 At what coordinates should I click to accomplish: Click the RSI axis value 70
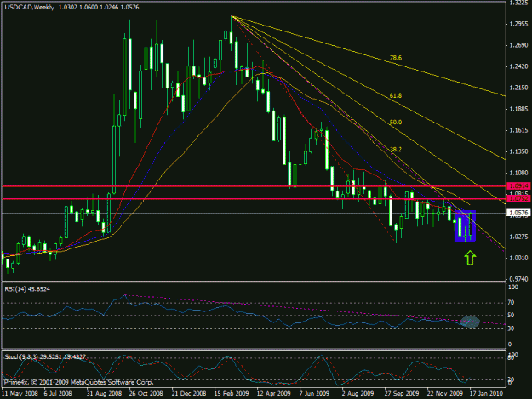pos(511,302)
